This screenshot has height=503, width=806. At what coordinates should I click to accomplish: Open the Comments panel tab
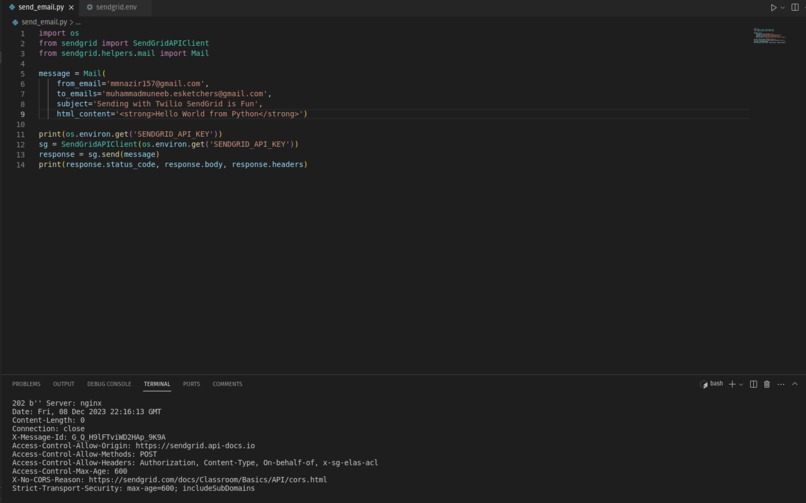pos(227,384)
